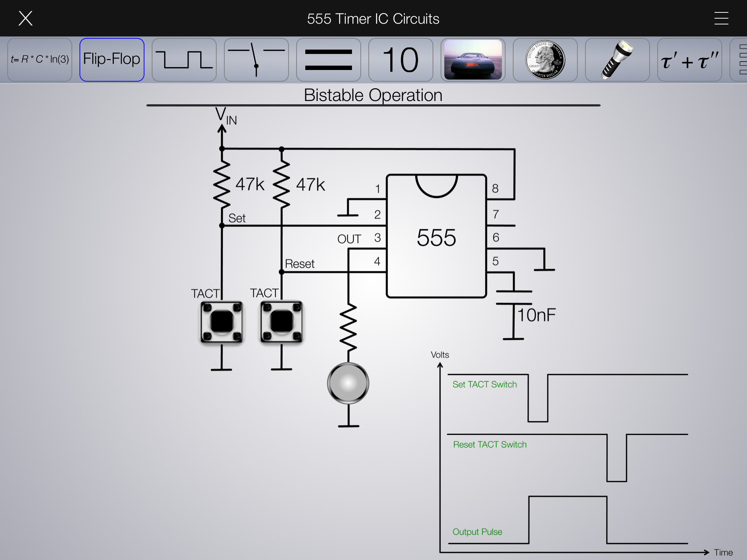Open the switch symbol circuit
This screenshot has height=560, width=747.
[x=256, y=60]
